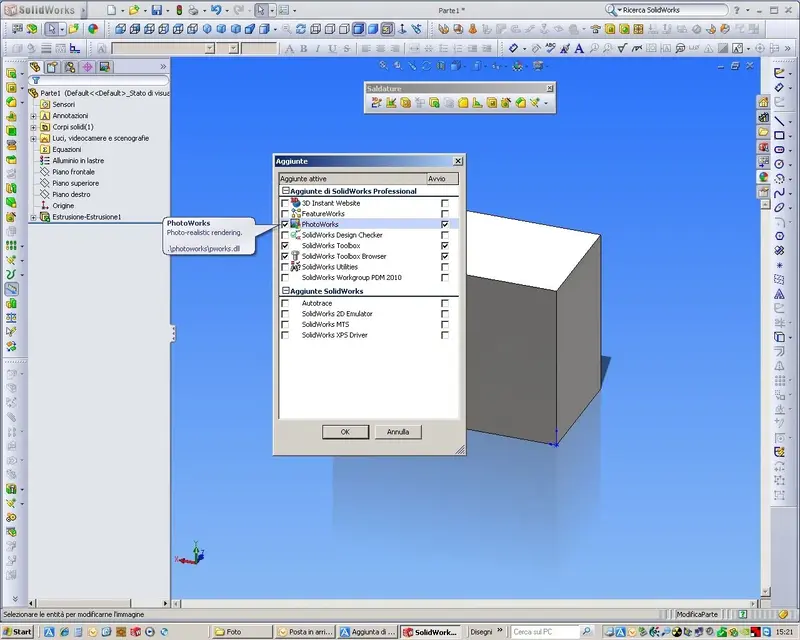Image resolution: width=800 pixels, height=640 pixels.
Task: Click the Ricerca SolidWorks search field
Action: click(672, 10)
